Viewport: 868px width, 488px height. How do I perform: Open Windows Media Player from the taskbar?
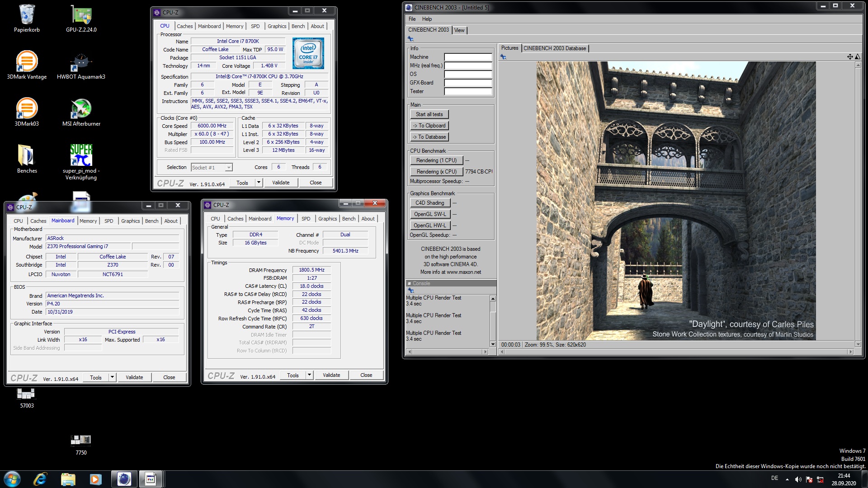pyautogui.click(x=95, y=479)
